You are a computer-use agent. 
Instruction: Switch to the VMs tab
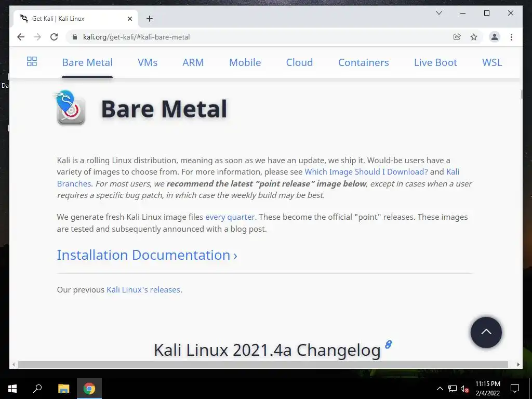coord(148,62)
